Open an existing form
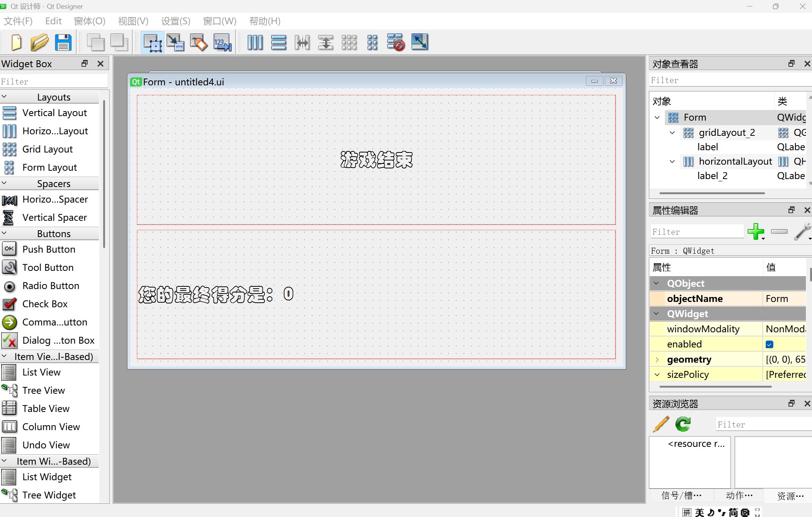This screenshot has width=812, height=517. point(39,42)
